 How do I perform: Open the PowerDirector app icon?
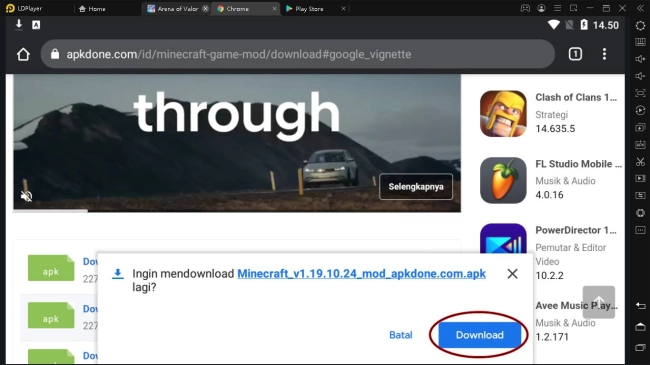click(x=503, y=238)
